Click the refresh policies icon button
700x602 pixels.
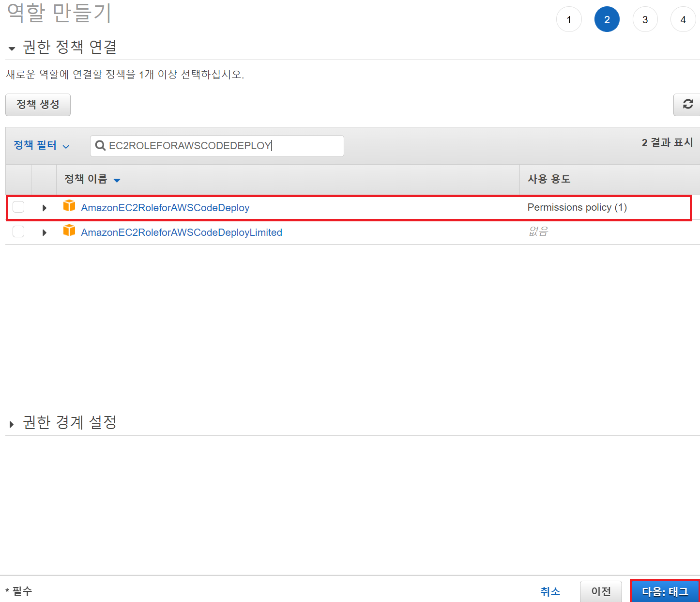[x=687, y=105]
